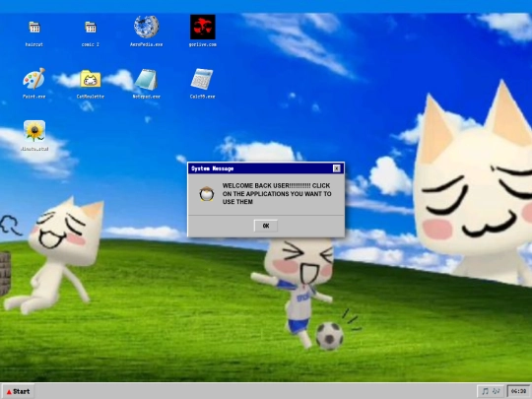Launch Calc95.exe calculator icon
Viewport: 532px width, 399px height.
202,79
